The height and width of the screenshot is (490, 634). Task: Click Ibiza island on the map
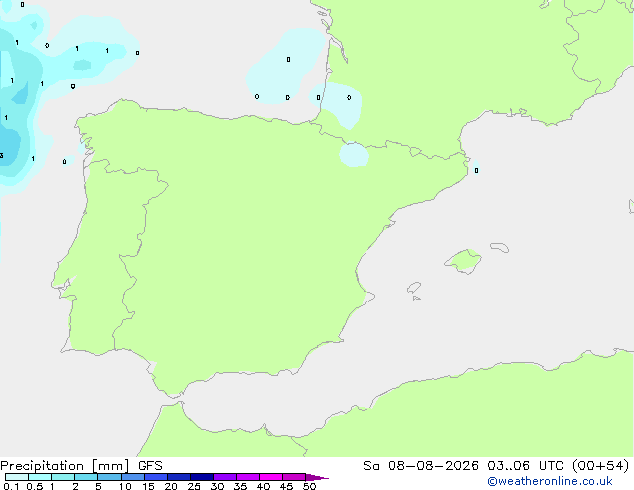(414, 288)
